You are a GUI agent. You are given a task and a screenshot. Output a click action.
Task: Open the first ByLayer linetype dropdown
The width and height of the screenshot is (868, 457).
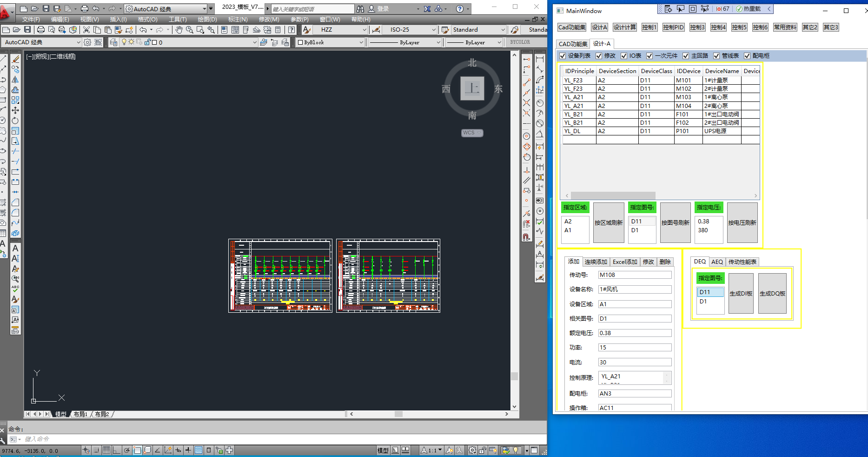(x=438, y=42)
